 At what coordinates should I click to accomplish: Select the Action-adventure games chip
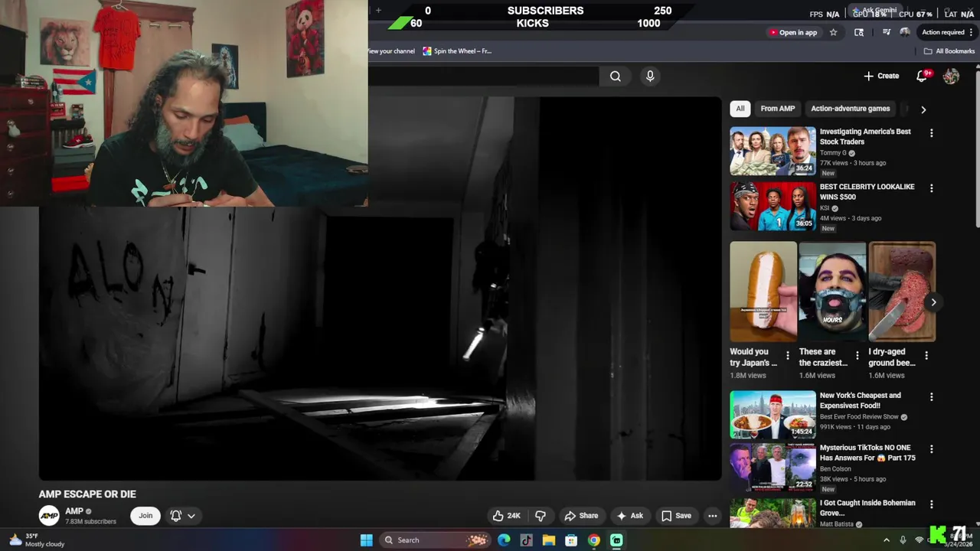point(851,109)
